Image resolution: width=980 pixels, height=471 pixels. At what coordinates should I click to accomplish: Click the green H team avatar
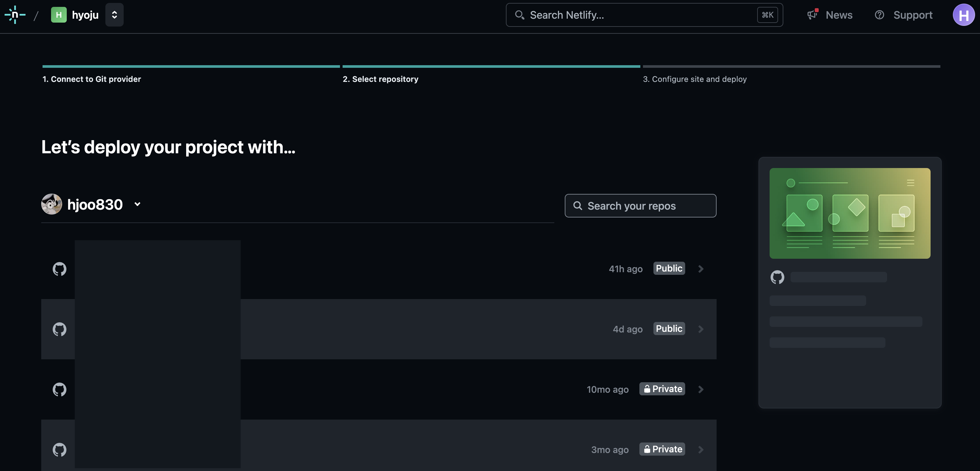(x=59, y=15)
